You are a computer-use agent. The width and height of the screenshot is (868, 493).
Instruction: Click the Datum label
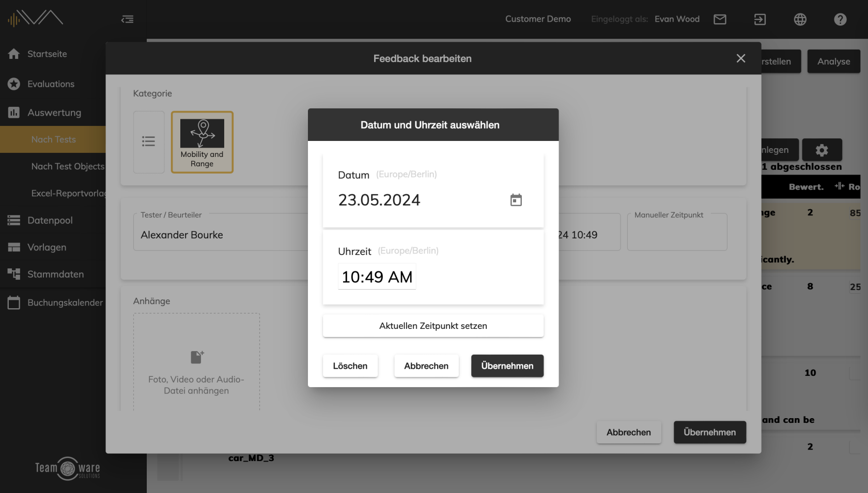click(353, 175)
